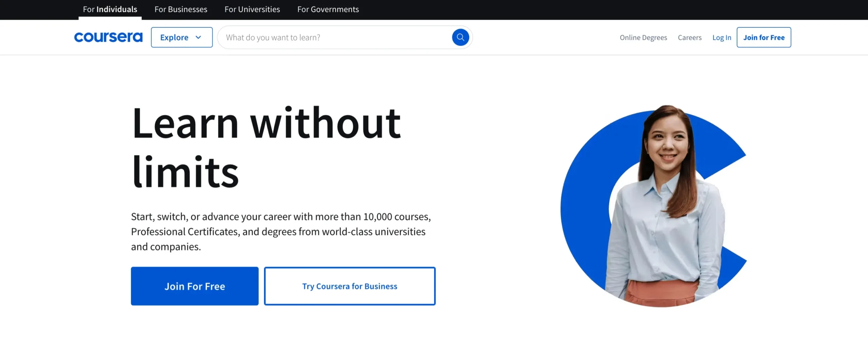Click the Coursera logo

click(108, 37)
